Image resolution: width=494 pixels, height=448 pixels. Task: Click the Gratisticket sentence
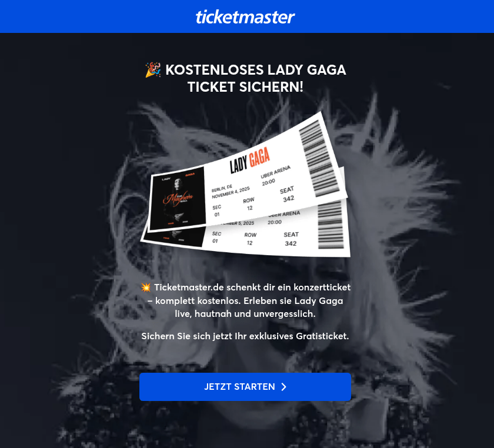[x=245, y=336]
